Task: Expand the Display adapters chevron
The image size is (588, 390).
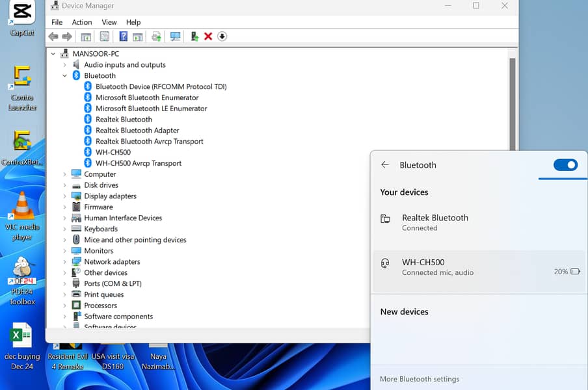Action: (64, 196)
